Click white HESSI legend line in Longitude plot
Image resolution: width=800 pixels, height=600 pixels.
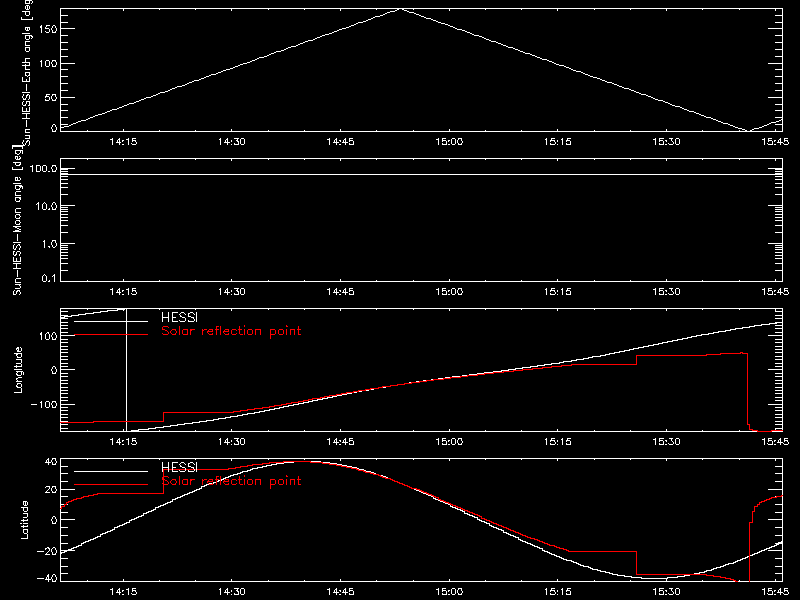[x=111, y=321]
